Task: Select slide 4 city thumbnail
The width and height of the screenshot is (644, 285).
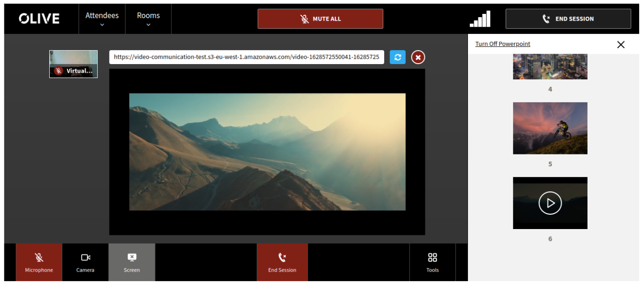Action: 550,66
